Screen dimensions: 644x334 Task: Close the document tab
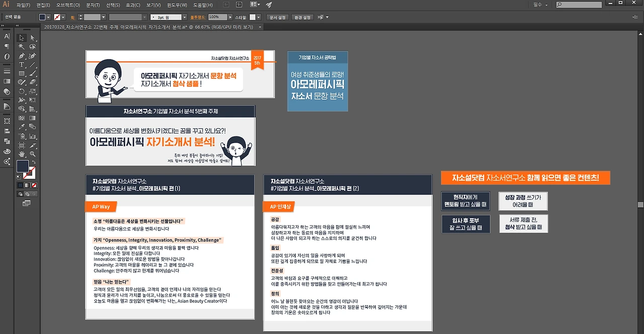(x=260, y=27)
